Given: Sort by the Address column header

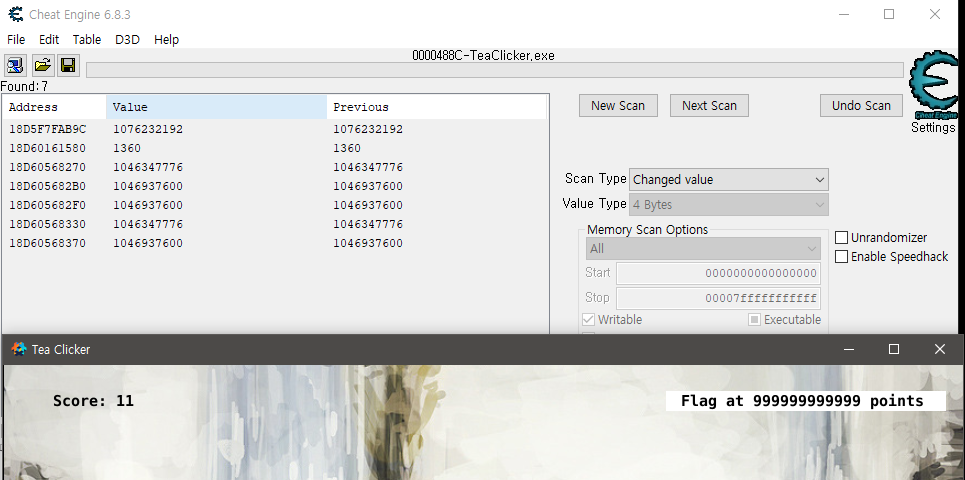Looking at the screenshot, I should pyautogui.click(x=55, y=107).
